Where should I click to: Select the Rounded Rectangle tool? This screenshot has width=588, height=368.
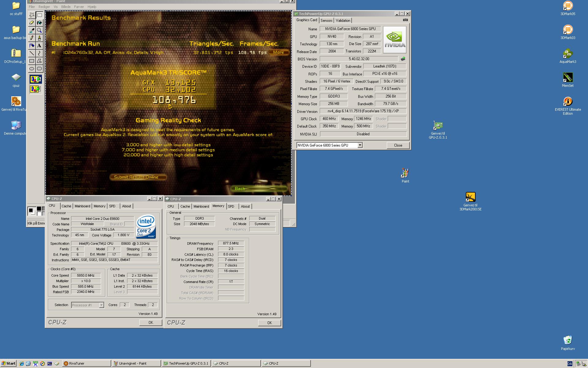click(x=40, y=69)
